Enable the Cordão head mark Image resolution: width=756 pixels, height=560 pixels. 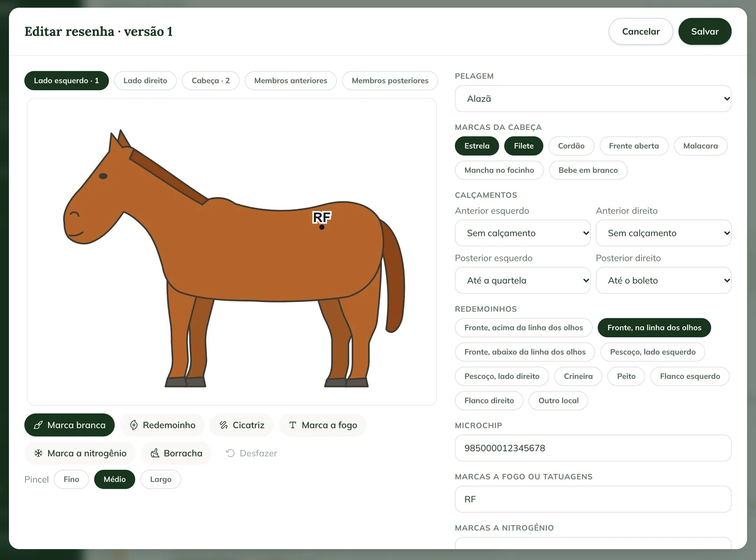pos(571,146)
